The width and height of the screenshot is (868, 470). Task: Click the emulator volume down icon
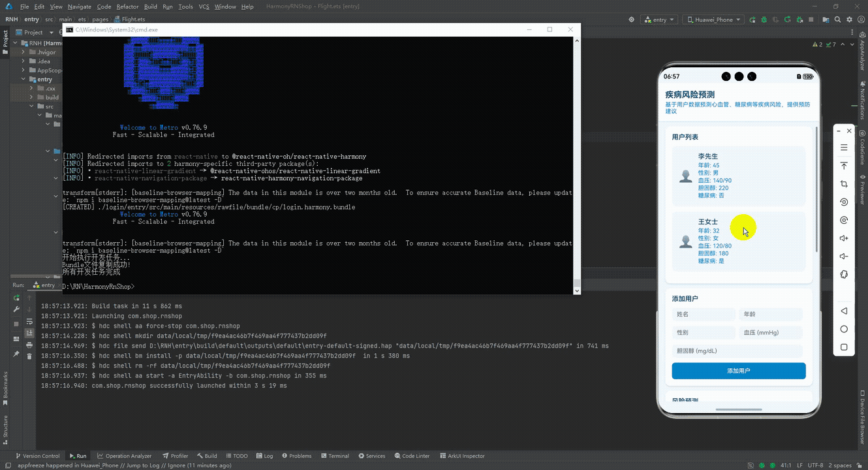(x=844, y=257)
